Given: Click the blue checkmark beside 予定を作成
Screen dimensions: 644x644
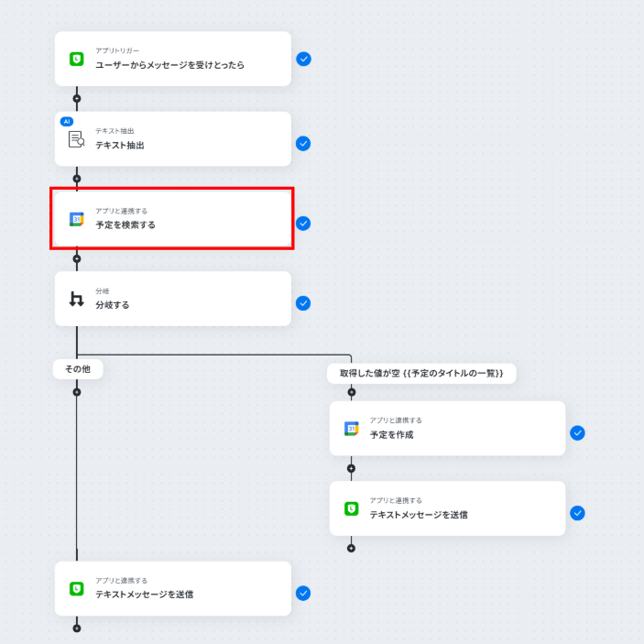Looking at the screenshot, I should (577, 433).
